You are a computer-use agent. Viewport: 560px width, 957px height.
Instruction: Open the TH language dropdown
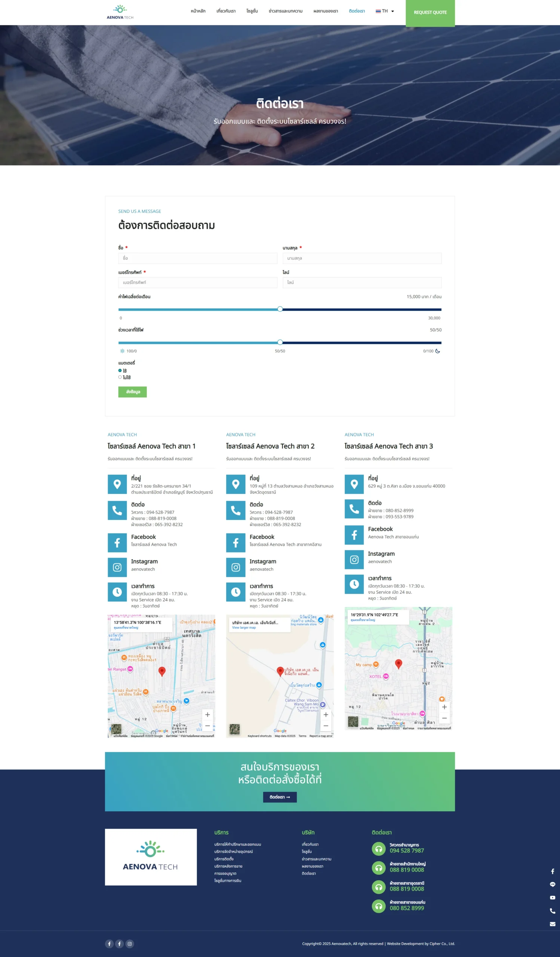coord(385,11)
